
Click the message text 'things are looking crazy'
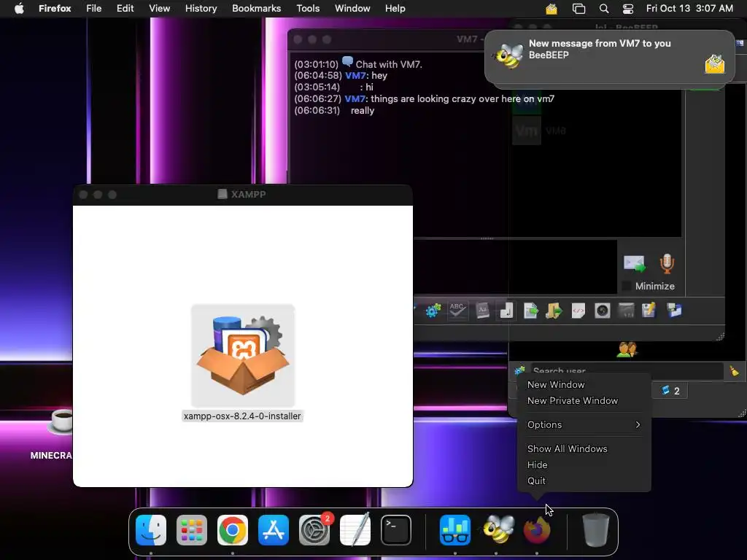click(433, 99)
